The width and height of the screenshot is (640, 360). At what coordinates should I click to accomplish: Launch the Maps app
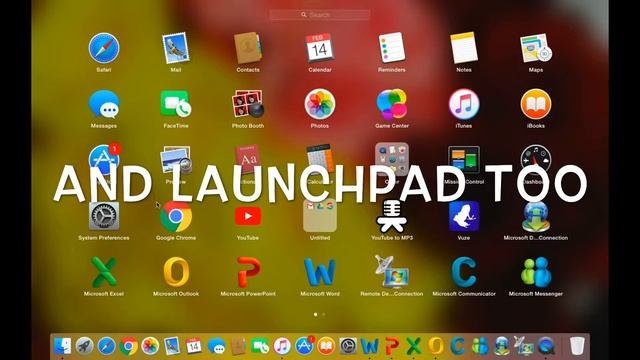536,48
